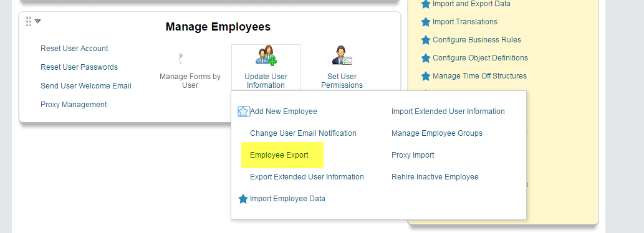Image resolution: width=644 pixels, height=233 pixels.
Task: Click Import Extended User Information
Action: point(448,112)
